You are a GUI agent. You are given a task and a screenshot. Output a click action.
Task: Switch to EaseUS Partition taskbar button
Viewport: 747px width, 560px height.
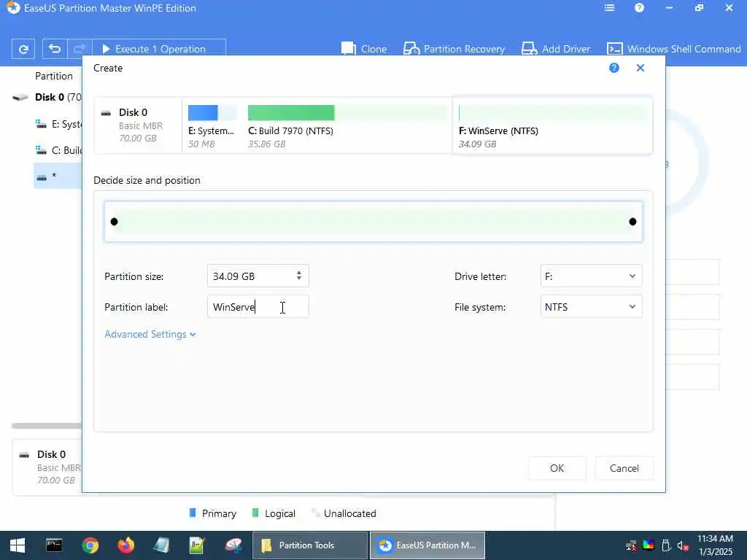point(427,545)
